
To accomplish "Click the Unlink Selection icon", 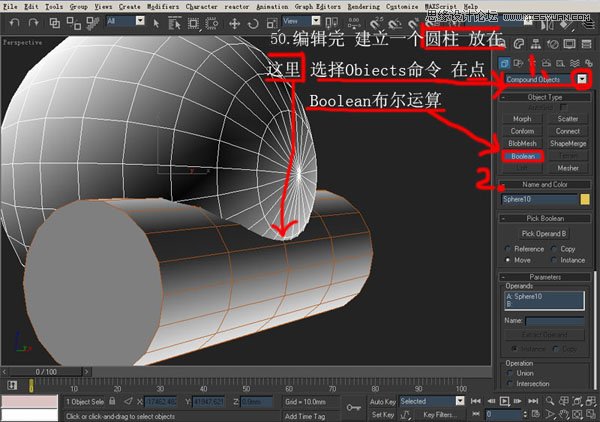I will pyautogui.click(x=73, y=23).
